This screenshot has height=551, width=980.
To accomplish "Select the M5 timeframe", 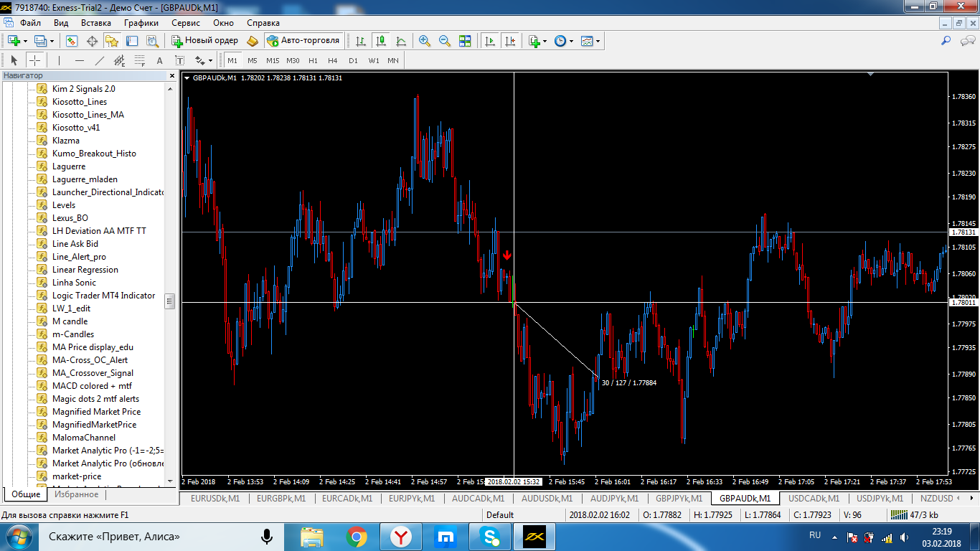I will click(253, 60).
